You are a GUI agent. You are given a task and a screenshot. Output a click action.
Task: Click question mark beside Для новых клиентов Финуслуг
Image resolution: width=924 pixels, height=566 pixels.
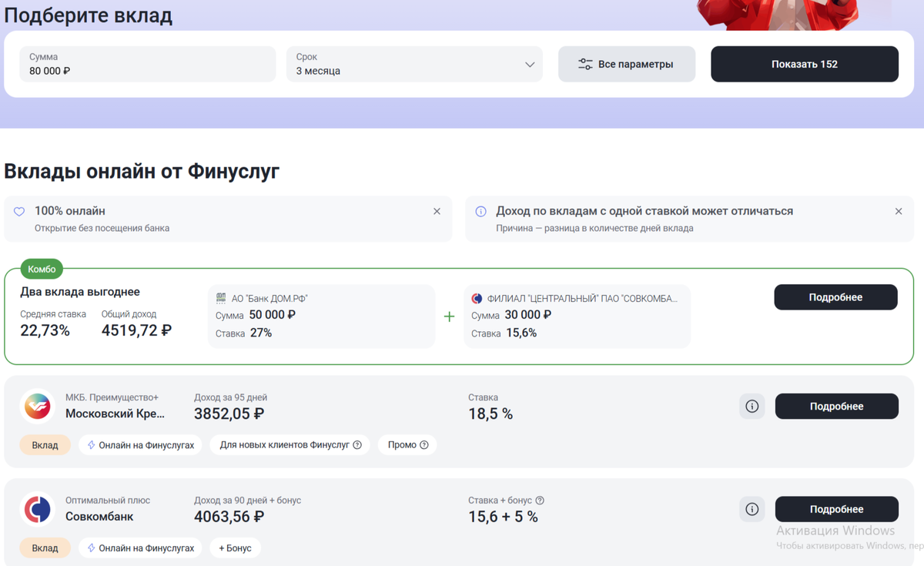click(x=357, y=445)
